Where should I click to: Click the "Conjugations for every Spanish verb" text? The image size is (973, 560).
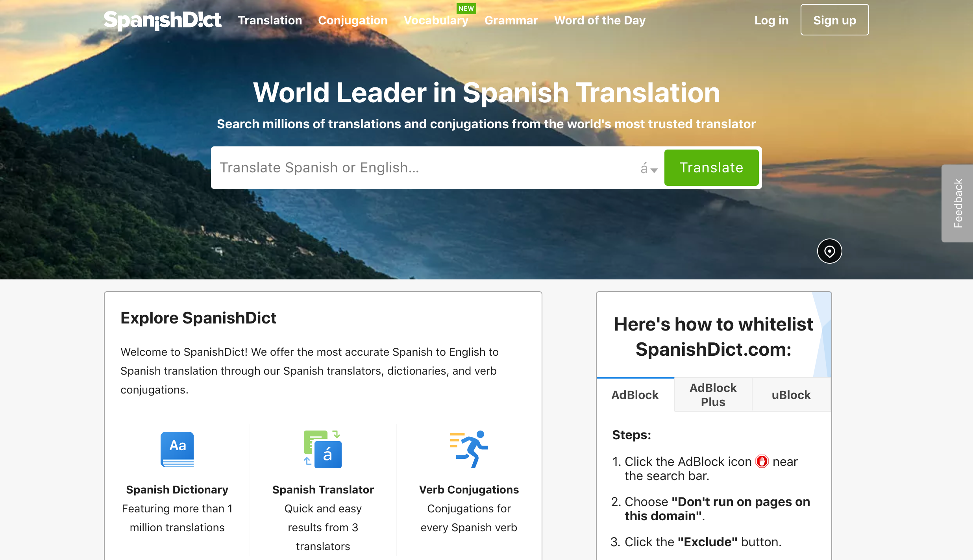(469, 518)
